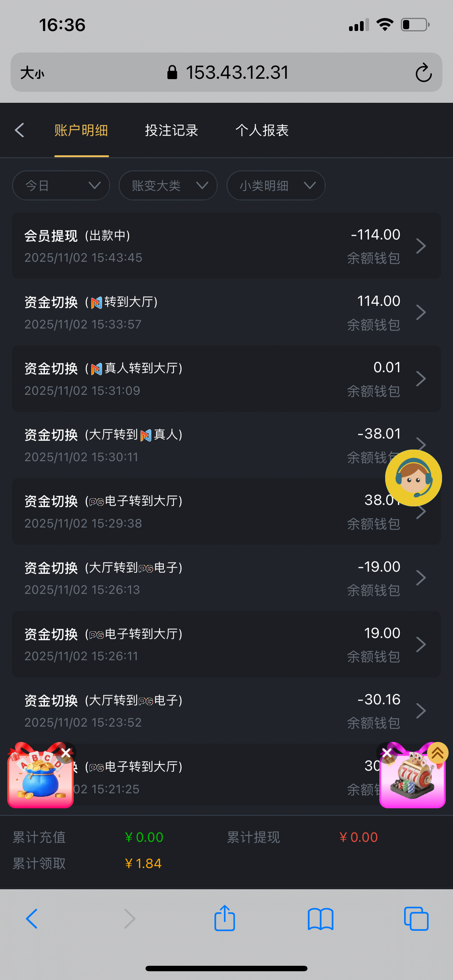Switch to the 个人报表 tab

262,131
